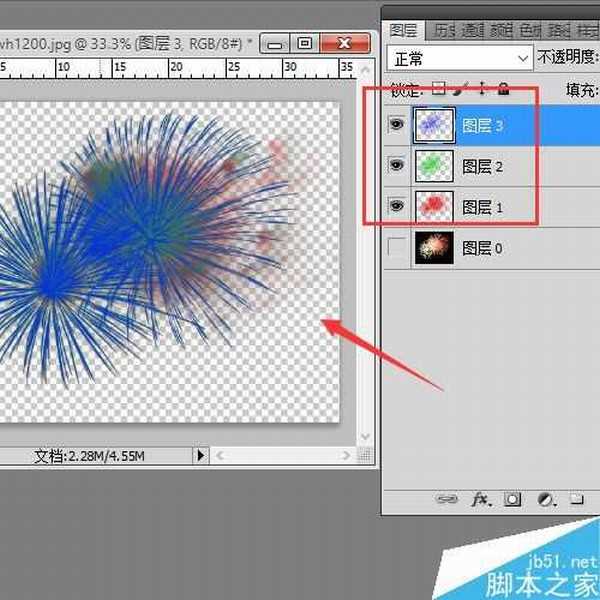Screen dimensions: 600x600
Task: Lock layer position
Action: click(x=480, y=88)
